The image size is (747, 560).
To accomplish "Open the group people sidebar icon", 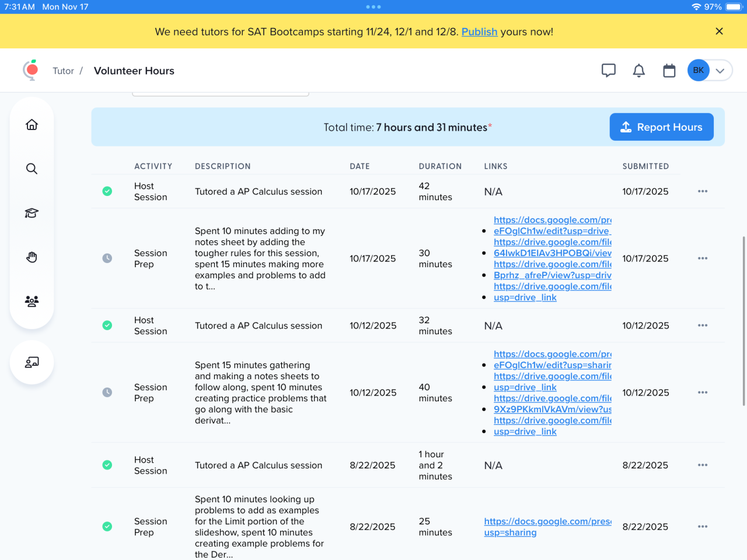I will 32,301.
